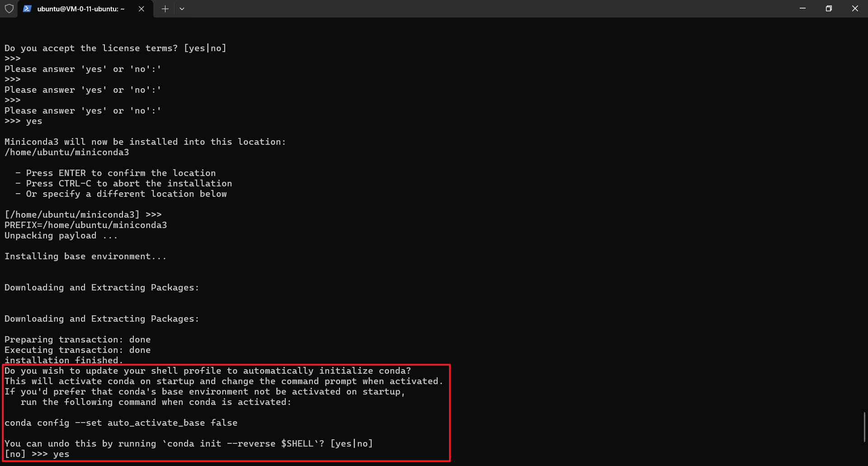Click the vertical scrollbar thumb

864,427
